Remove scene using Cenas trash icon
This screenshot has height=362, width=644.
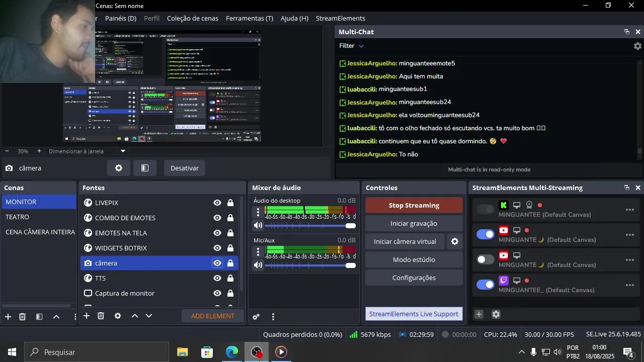pyautogui.click(x=22, y=316)
